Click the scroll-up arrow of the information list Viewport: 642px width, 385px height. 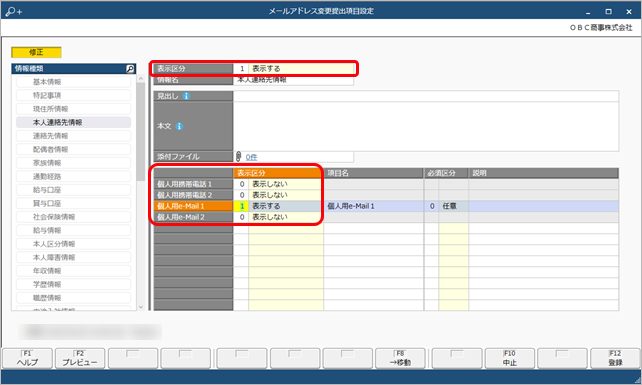tap(141, 78)
